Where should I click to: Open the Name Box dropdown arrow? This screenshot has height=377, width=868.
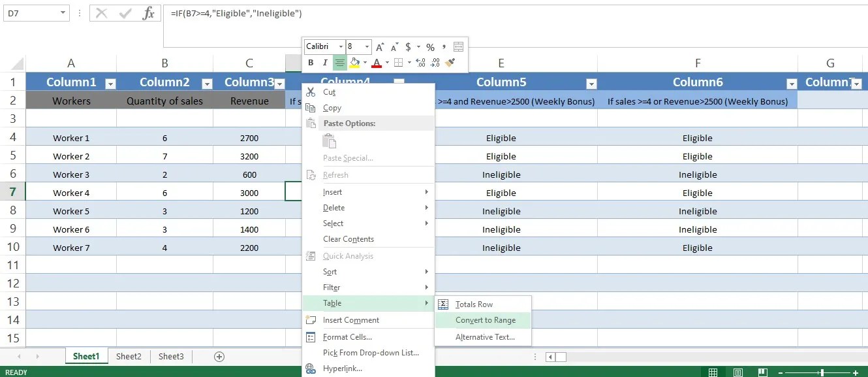63,13
